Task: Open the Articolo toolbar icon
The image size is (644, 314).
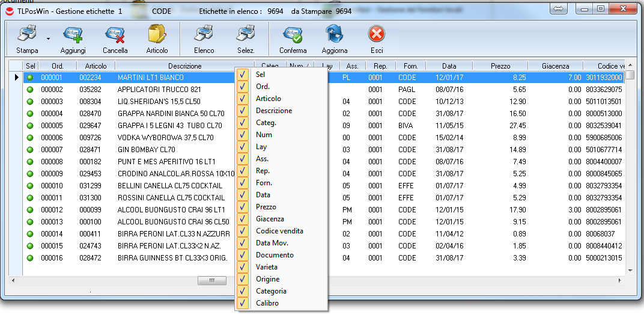Action: tap(157, 35)
